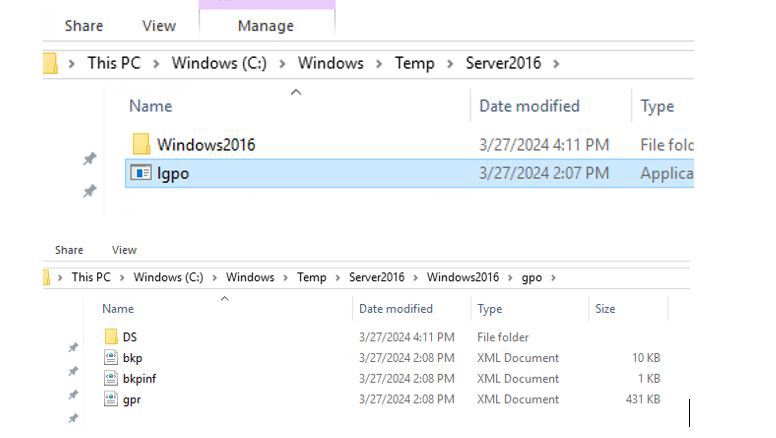Expand chevron after Server2016 in upper breadcrumb

(x=556, y=64)
